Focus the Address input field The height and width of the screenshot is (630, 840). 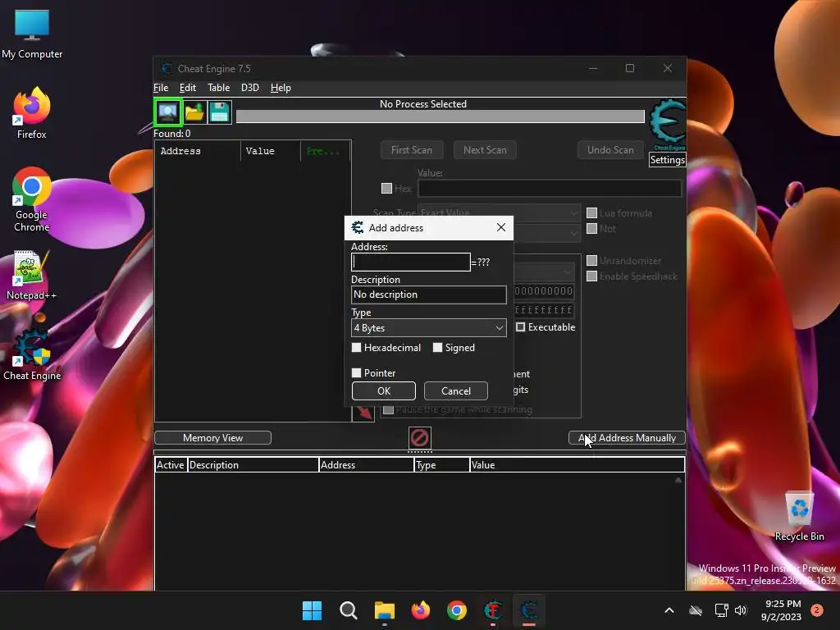tap(411, 262)
